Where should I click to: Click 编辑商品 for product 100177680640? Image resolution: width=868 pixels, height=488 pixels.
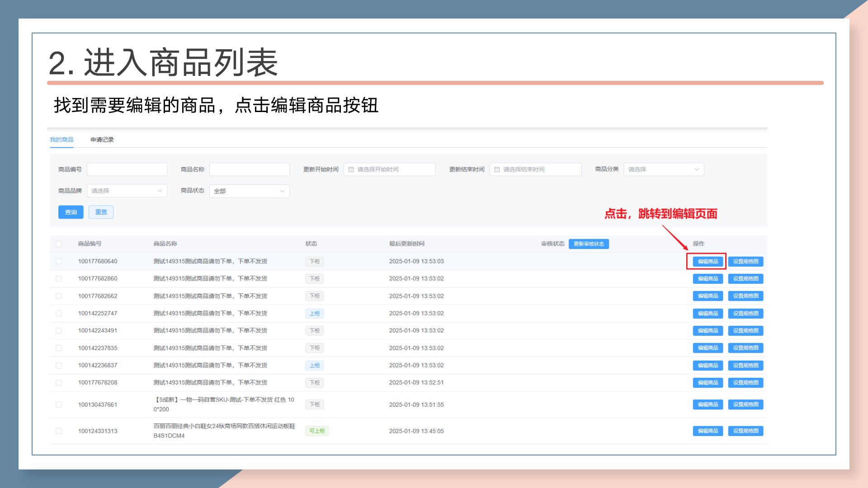pos(708,262)
